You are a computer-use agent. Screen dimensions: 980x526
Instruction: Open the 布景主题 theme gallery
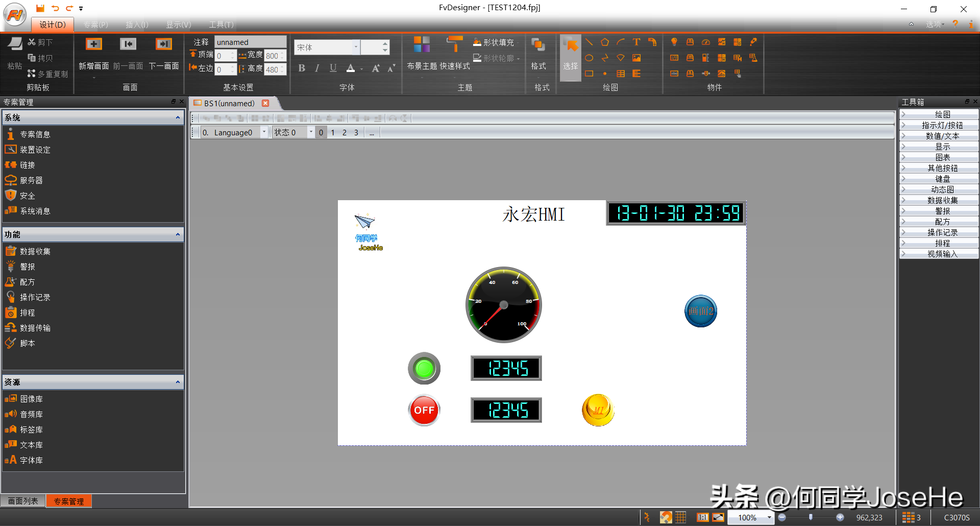click(x=422, y=44)
